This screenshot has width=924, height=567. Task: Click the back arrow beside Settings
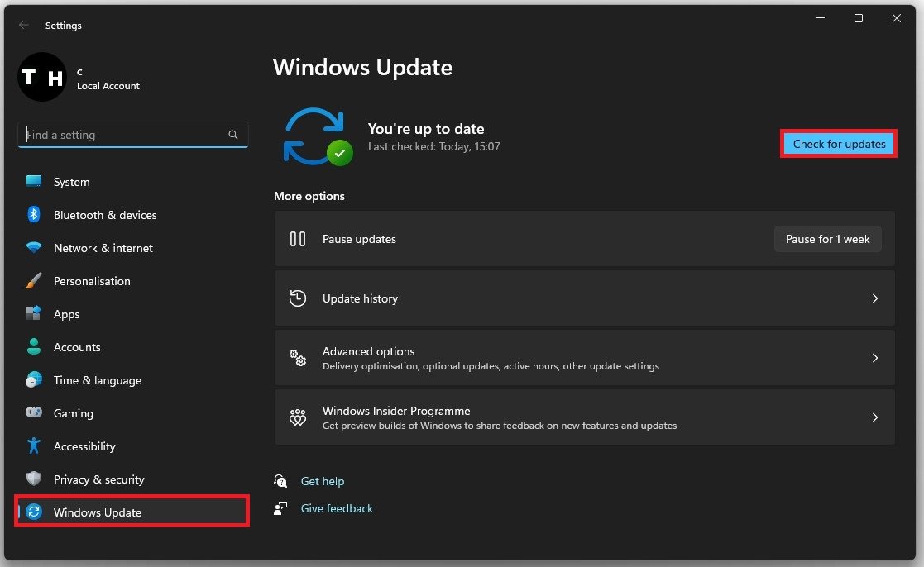24,26
